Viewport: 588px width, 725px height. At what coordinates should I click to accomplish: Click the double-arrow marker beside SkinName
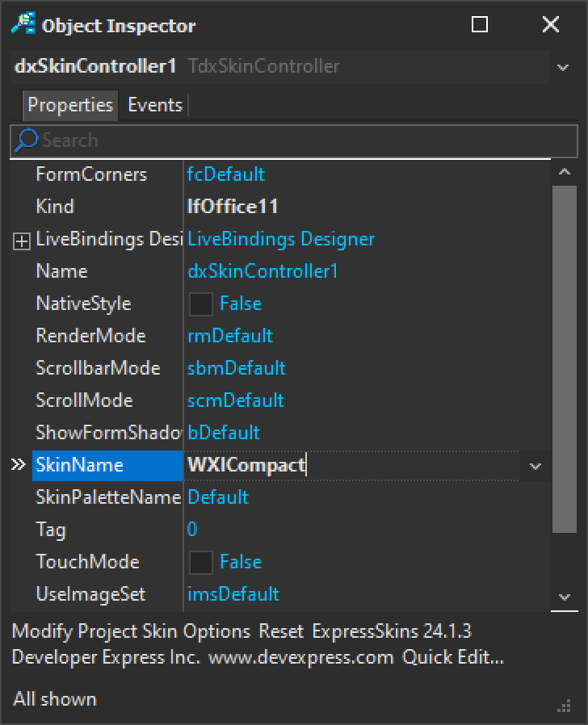(18, 465)
